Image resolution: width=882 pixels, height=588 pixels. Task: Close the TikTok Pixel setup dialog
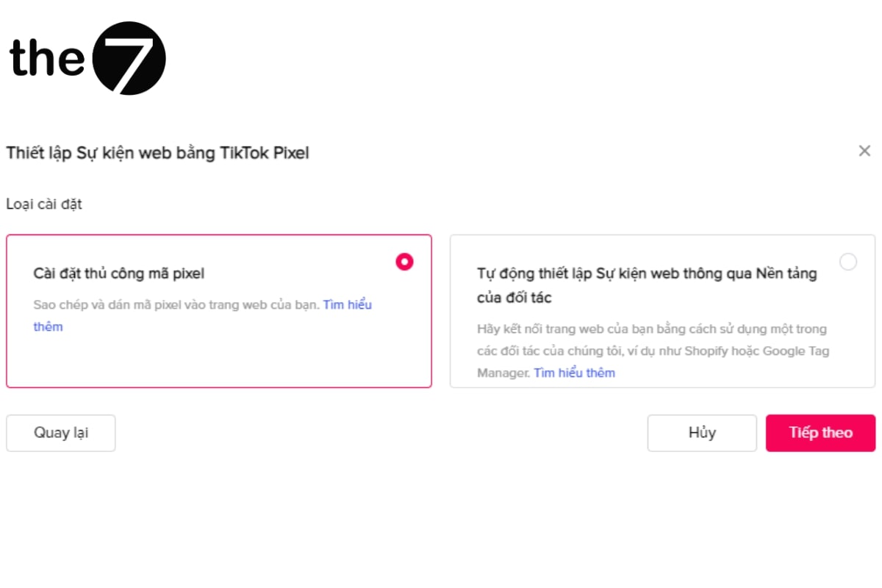[x=864, y=151]
